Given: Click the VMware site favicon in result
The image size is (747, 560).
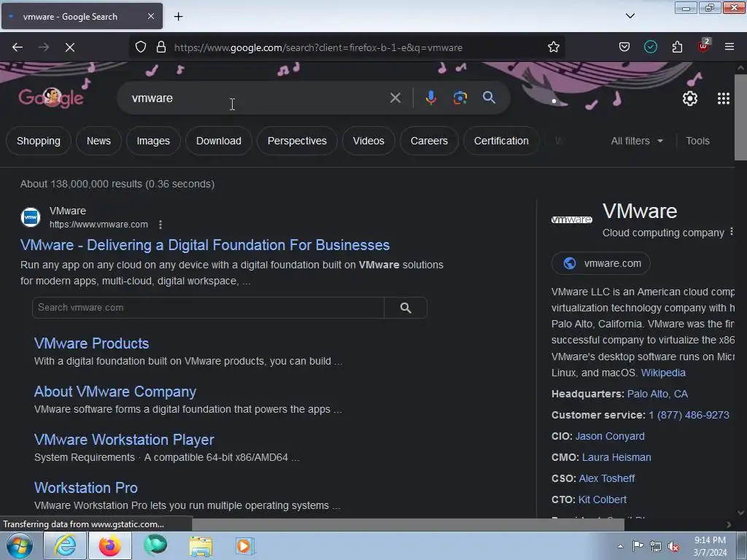Looking at the screenshot, I should 31,217.
